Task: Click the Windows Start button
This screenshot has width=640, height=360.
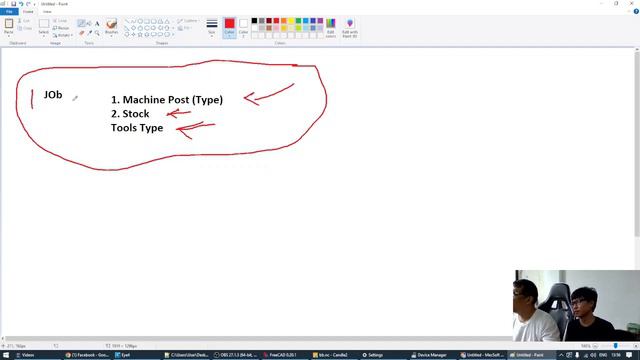Action: click(6, 355)
